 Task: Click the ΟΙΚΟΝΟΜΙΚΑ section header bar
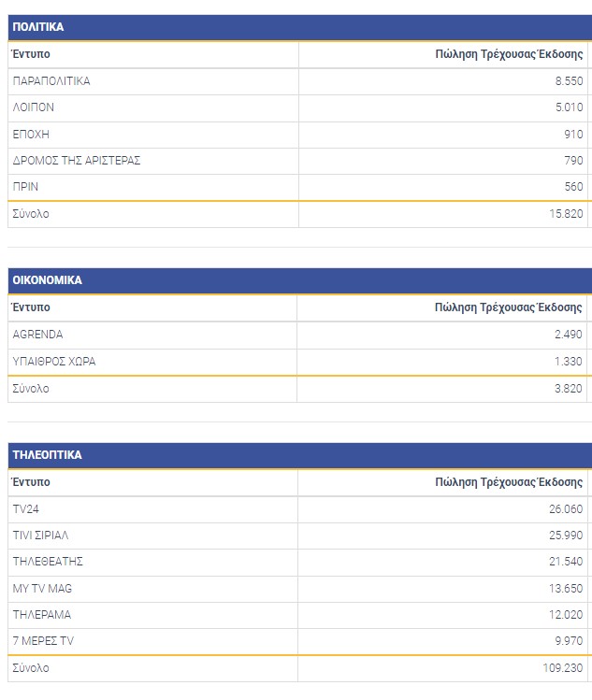tap(48, 280)
